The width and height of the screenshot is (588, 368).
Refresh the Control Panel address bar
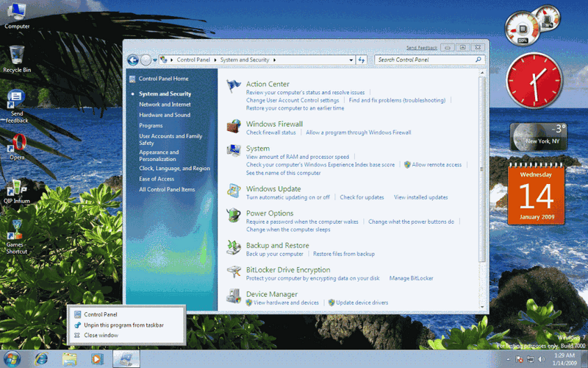362,60
